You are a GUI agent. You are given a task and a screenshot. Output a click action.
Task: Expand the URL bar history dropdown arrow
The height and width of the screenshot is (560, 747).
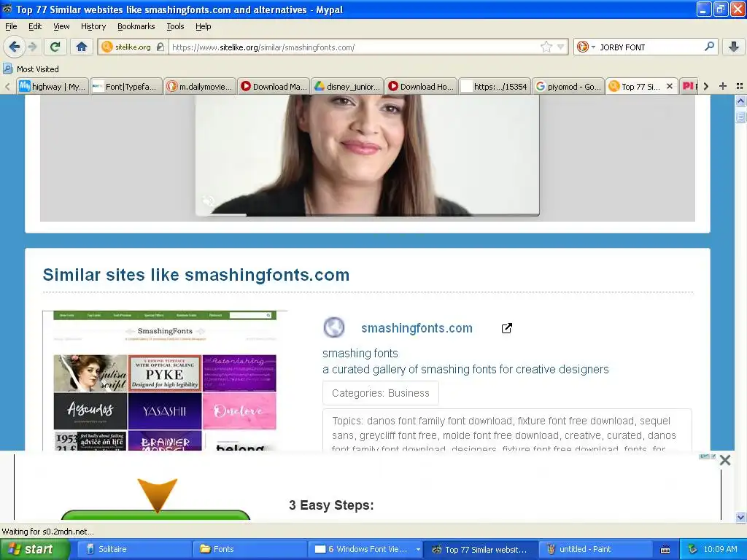(x=561, y=47)
